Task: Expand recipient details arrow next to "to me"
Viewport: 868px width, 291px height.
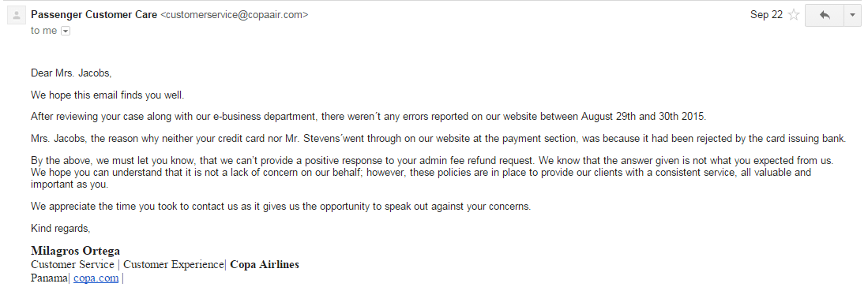Action: click(66, 31)
